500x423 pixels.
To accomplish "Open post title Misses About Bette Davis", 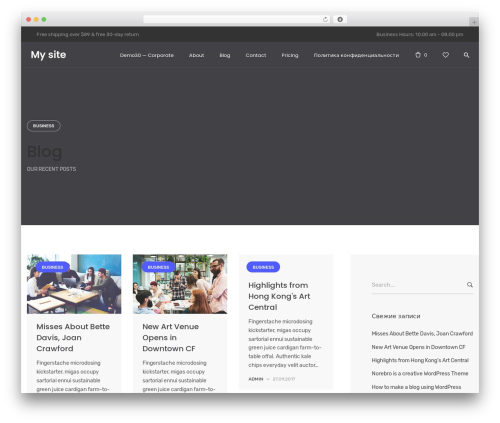I will [73, 337].
